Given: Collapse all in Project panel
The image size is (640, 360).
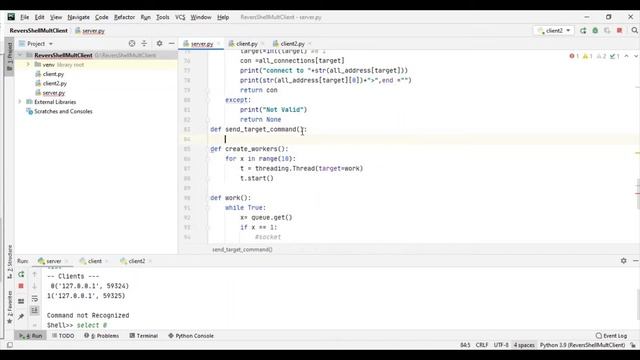Looking at the screenshot, I should coord(144,43).
